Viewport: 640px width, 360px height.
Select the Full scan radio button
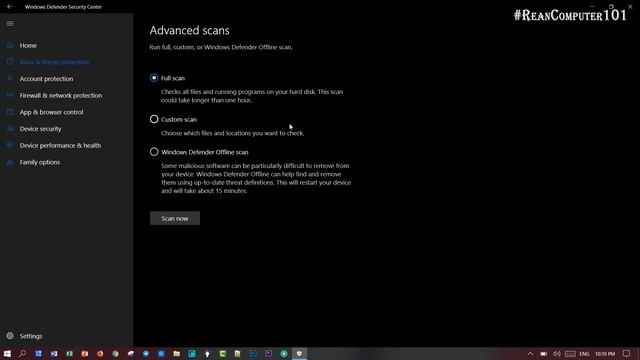pos(154,78)
